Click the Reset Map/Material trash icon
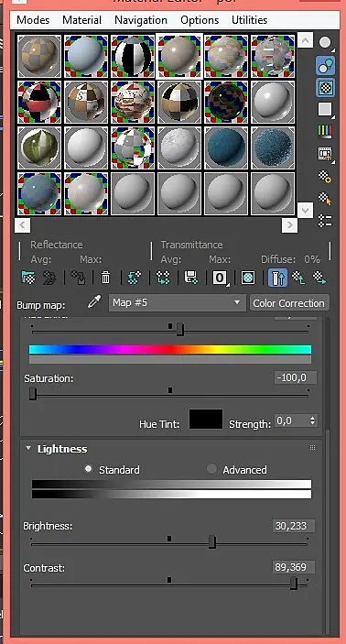346x644 pixels. (x=105, y=278)
